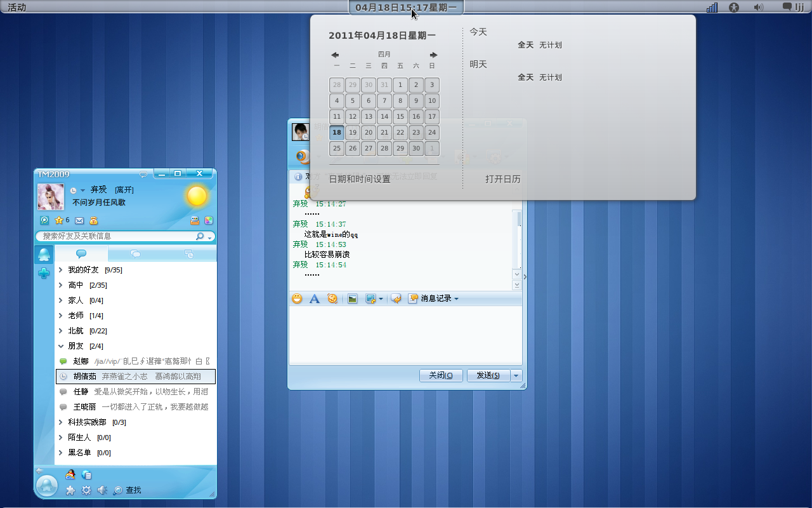The image size is (812, 508).
Task: Switch to the groups double-bubble tab
Action: pos(135,253)
